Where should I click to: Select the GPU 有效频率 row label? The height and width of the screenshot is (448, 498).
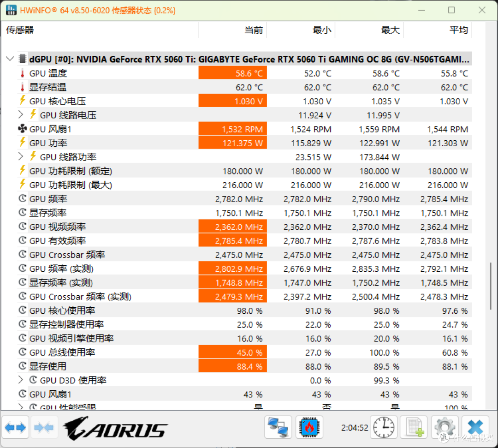(x=58, y=241)
